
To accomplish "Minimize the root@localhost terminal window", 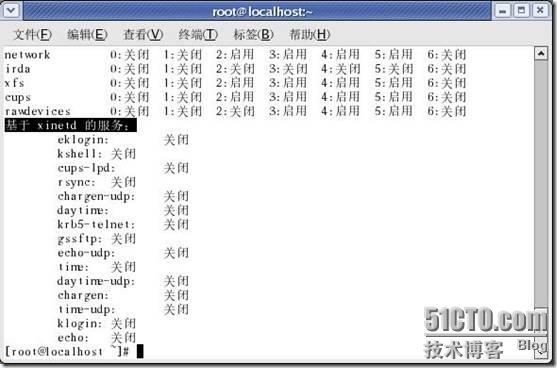I will pyautogui.click(x=503, y=11).
